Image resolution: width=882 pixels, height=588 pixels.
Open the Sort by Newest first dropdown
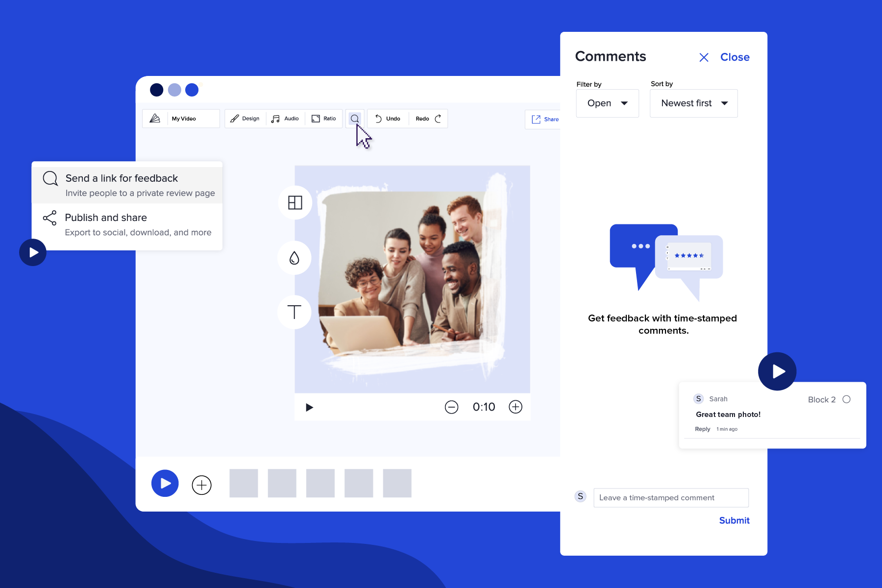click(x=693, y=103)
